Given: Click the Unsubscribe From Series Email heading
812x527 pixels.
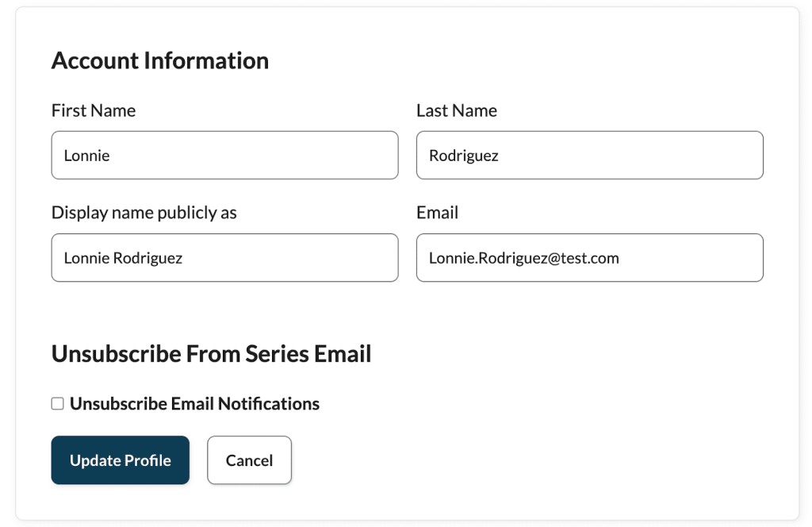Looking at the screenshot, I should (x=211, y=354).
